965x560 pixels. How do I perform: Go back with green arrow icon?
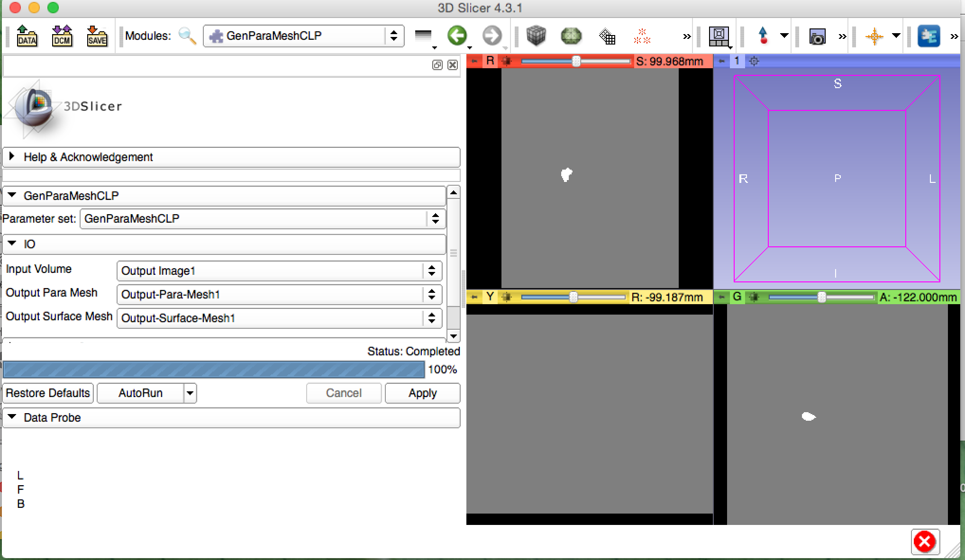coord(457,36)
